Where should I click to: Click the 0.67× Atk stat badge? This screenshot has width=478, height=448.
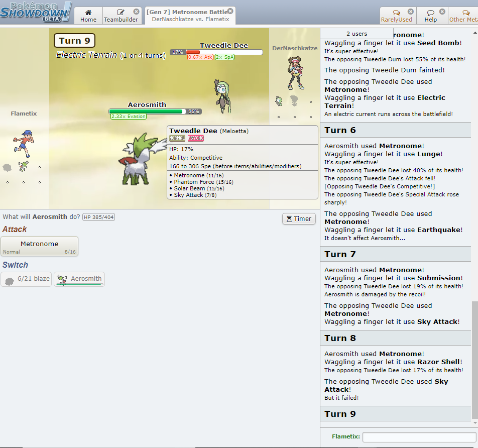pos(200,57)
